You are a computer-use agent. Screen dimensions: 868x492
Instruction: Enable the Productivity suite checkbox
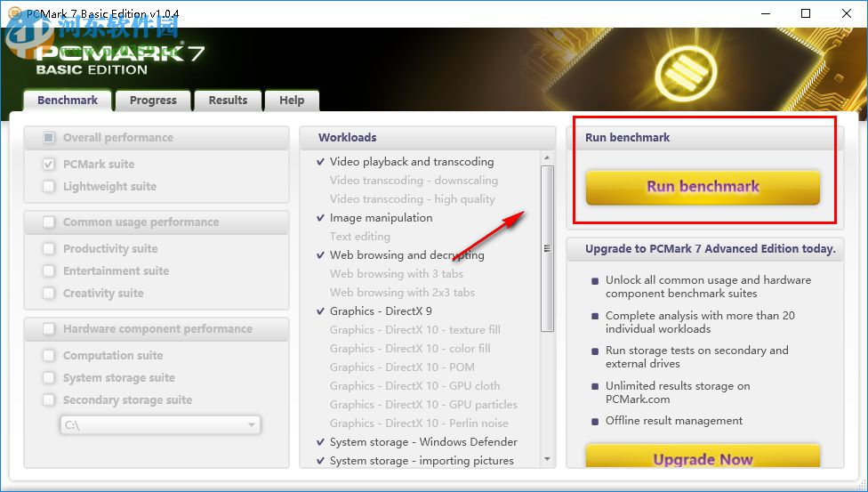49,249
